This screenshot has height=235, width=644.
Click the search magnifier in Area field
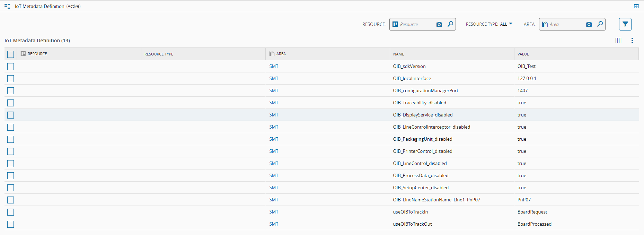(x=600, y=24)
